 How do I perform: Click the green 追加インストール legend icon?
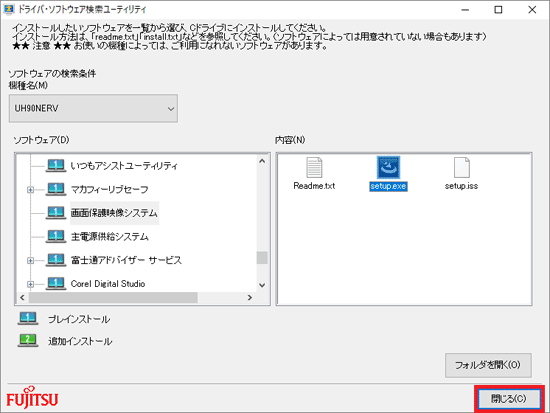28,340
